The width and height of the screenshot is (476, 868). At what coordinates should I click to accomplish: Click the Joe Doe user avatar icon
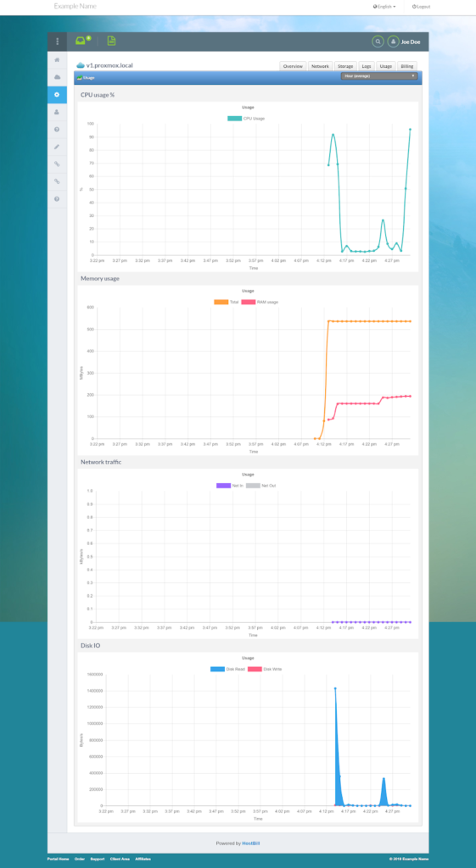click(x=393, y=42)
